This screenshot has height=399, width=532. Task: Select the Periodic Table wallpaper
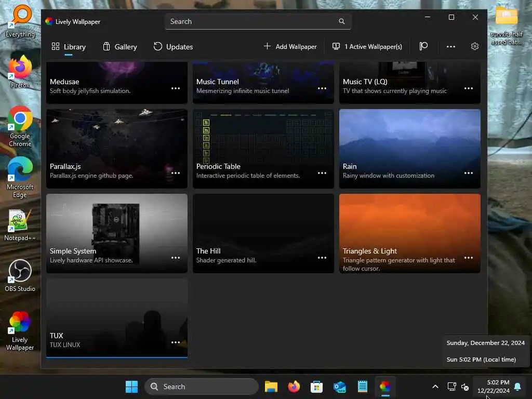click(263, 149)
